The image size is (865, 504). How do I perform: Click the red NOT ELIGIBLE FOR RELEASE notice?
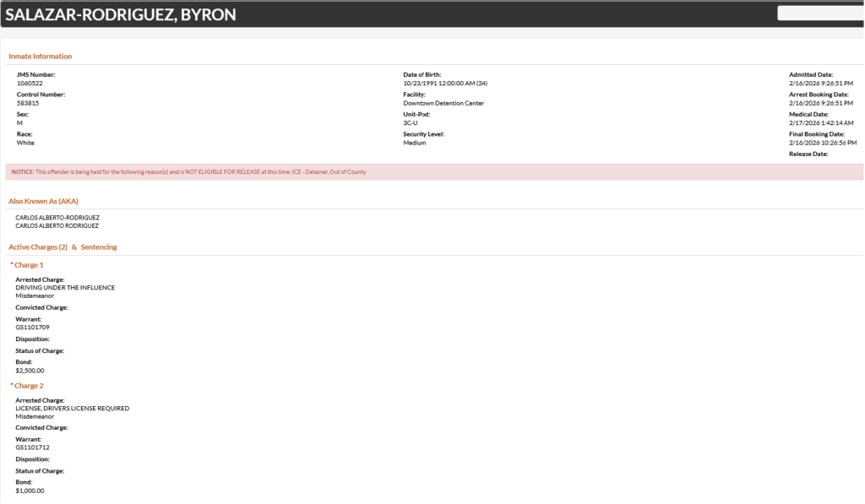point(189,172)
